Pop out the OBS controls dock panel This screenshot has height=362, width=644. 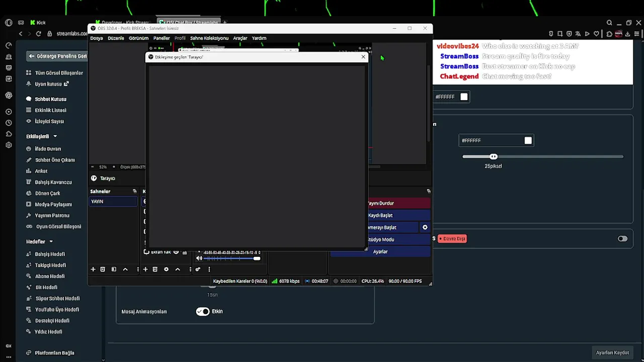429,191
